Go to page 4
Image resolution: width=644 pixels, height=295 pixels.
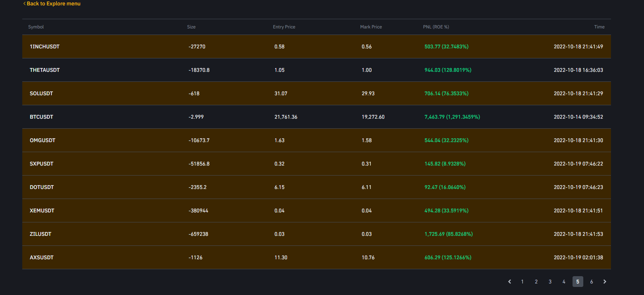(x=564, y=282)
